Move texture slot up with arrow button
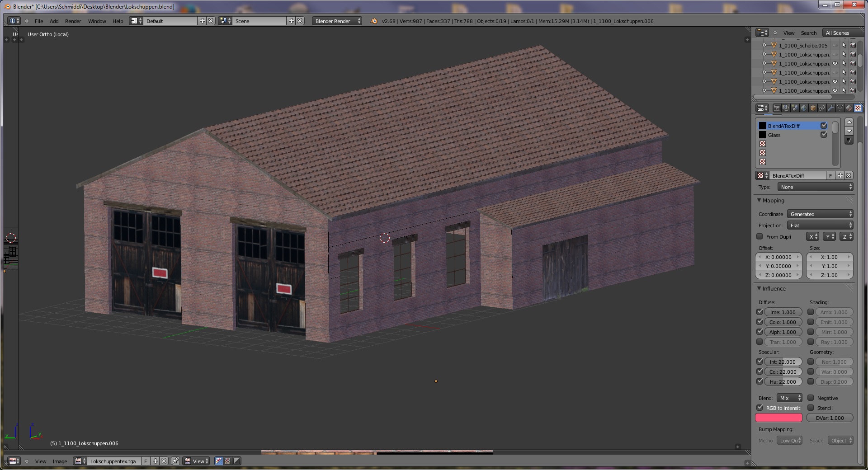 pos(849,122)
